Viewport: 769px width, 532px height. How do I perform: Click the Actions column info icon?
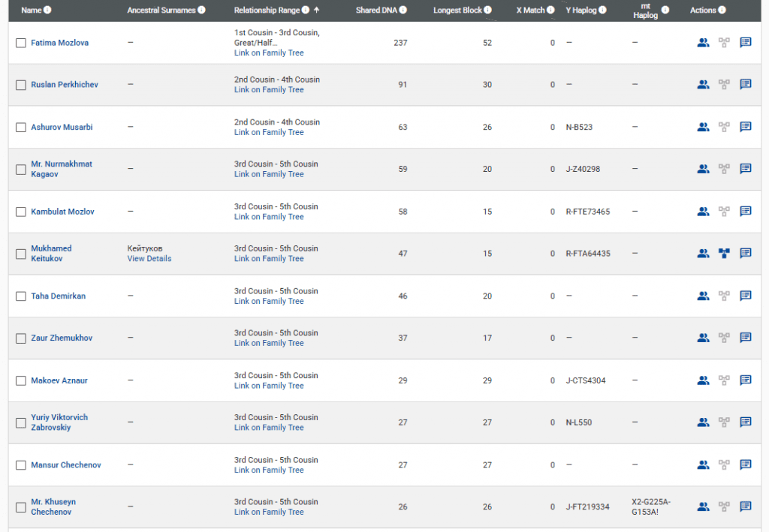(x=722, y=11)
